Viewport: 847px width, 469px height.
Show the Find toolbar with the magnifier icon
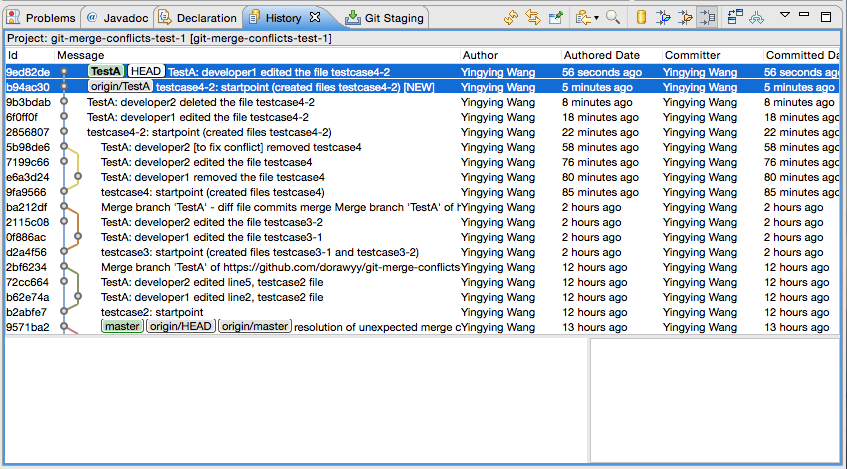(x=613, y=18)
